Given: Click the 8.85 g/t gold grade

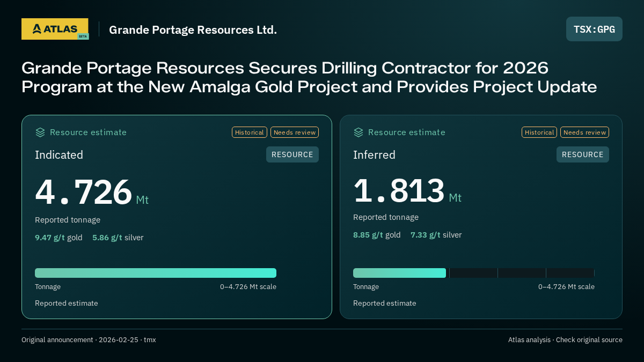Looking at the screenshot, I should pos(377,235).
